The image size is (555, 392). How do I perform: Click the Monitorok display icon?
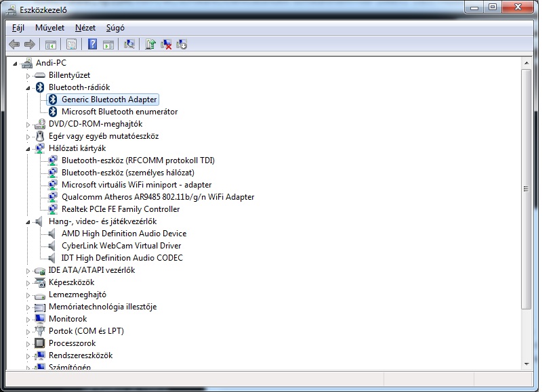(x=39, y=319)
